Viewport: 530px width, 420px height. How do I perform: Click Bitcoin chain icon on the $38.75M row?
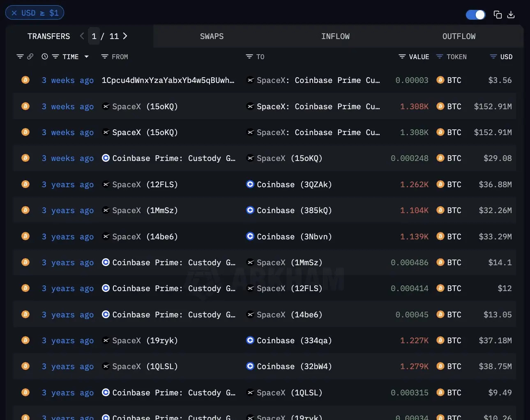[x=25, y=366]
